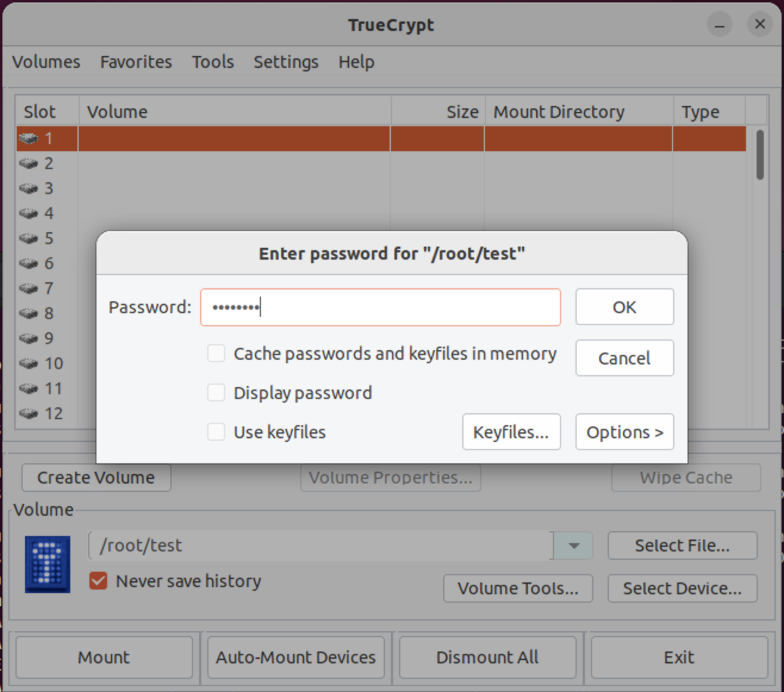The image size is (784, 692).
Task: Select the drive icon for slot 7
Action: [28, 289]
